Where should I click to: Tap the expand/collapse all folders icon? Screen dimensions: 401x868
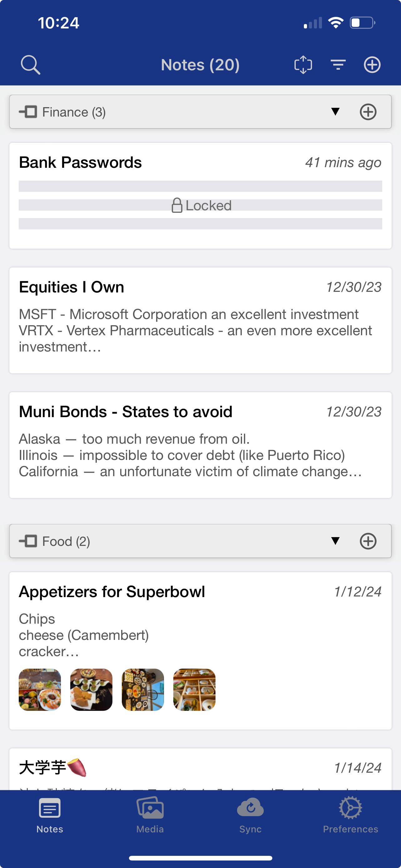pyautogui.click(x=303, y=65)
